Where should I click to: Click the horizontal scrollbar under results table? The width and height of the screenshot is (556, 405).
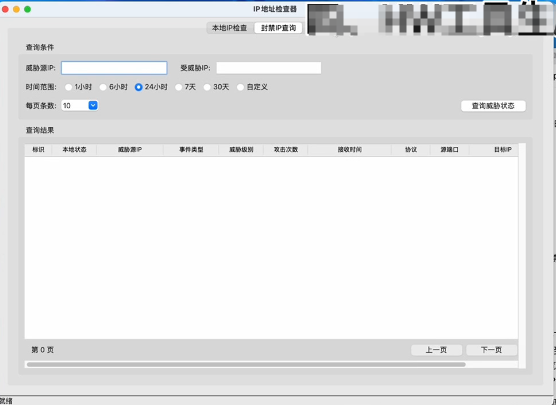click(246, 365)
